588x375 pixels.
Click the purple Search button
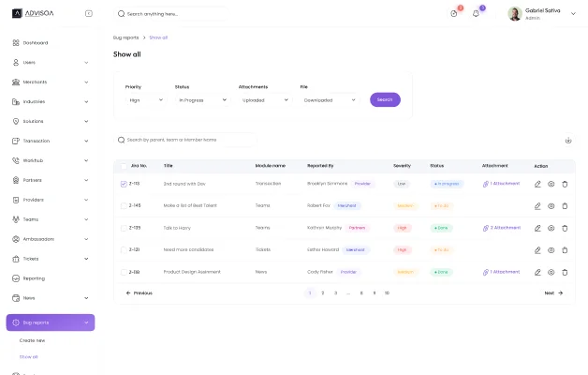[x=385, y=99]
